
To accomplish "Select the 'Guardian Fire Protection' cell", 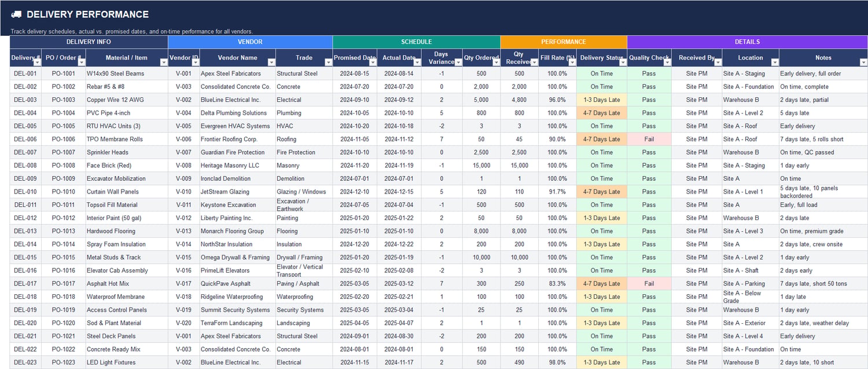I will [237, 152].
